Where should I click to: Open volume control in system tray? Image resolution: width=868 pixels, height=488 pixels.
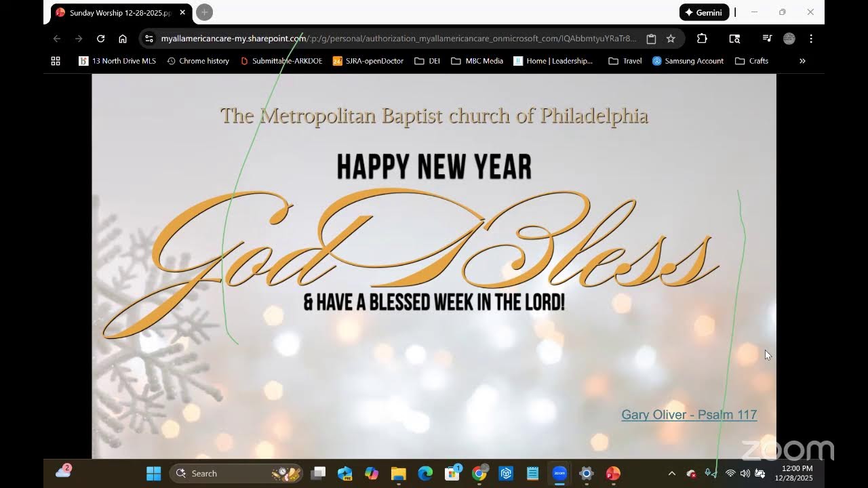point(745,473)
